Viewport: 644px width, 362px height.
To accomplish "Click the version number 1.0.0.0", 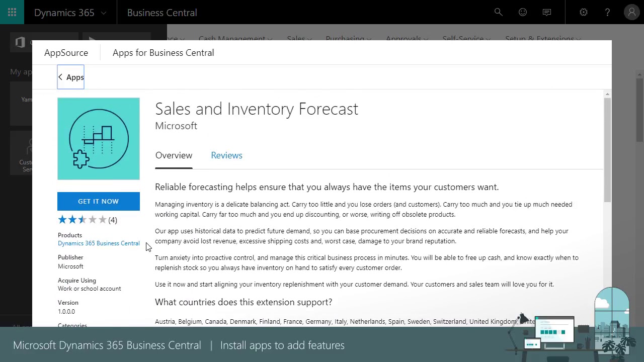I will pyautogui.click(x=66, y=312).
